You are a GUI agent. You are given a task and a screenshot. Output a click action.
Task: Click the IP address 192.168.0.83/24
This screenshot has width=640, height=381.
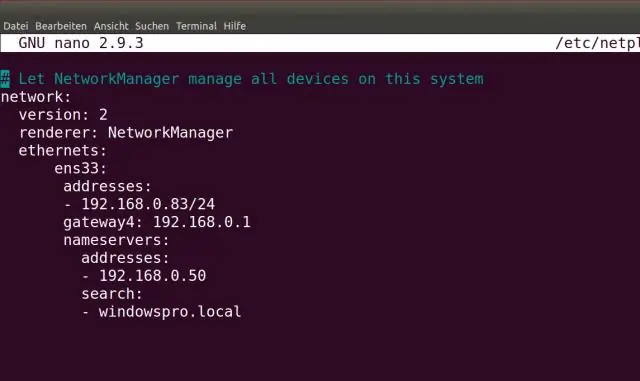pos(148,204)
